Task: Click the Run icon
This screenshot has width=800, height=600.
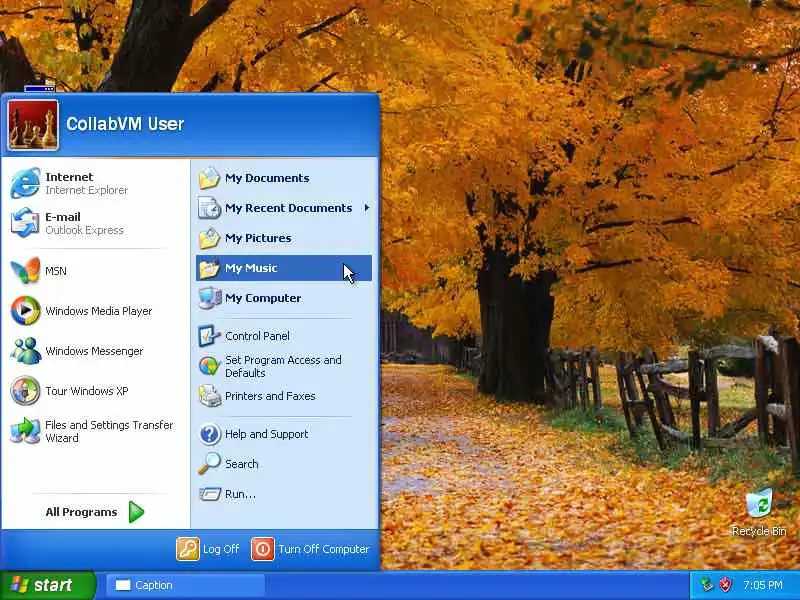Action: pos(209,494)
